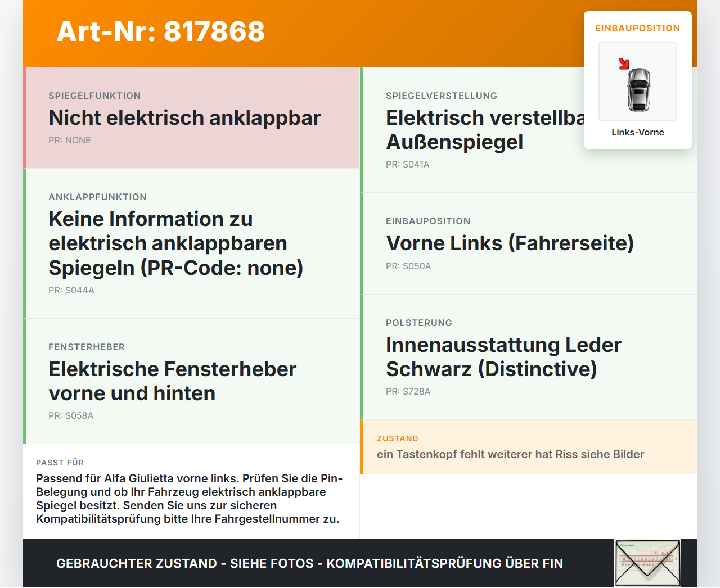Click the Nicht elektrisch anklappbar card
This screenshot has height=588, width=720.
click(191, 118)
